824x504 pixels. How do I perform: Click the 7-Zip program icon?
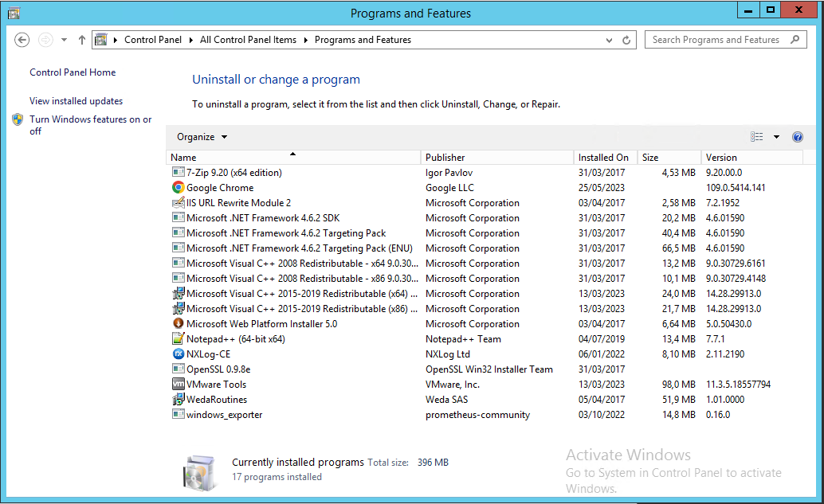tap(179, 172)
